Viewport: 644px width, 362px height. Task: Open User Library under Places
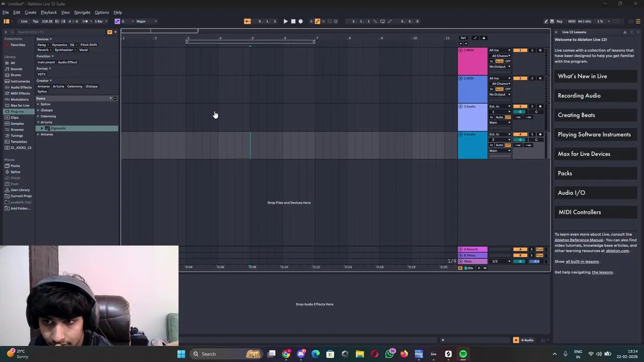click(x=20, y=190)
